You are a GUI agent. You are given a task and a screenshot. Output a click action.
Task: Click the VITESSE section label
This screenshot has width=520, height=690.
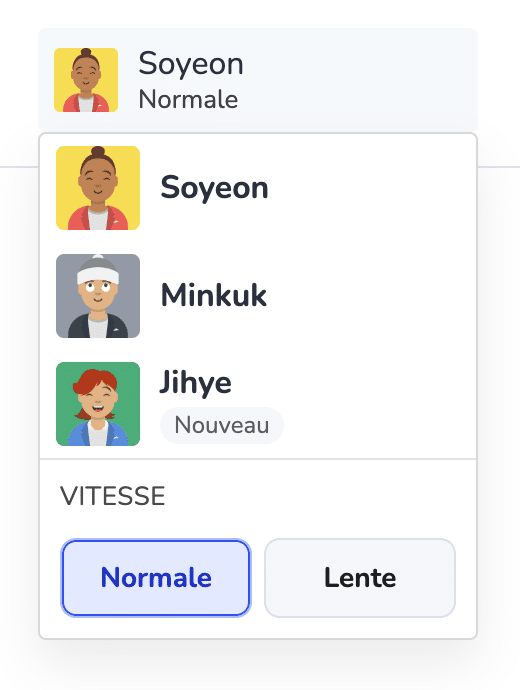tap(113, 496)
